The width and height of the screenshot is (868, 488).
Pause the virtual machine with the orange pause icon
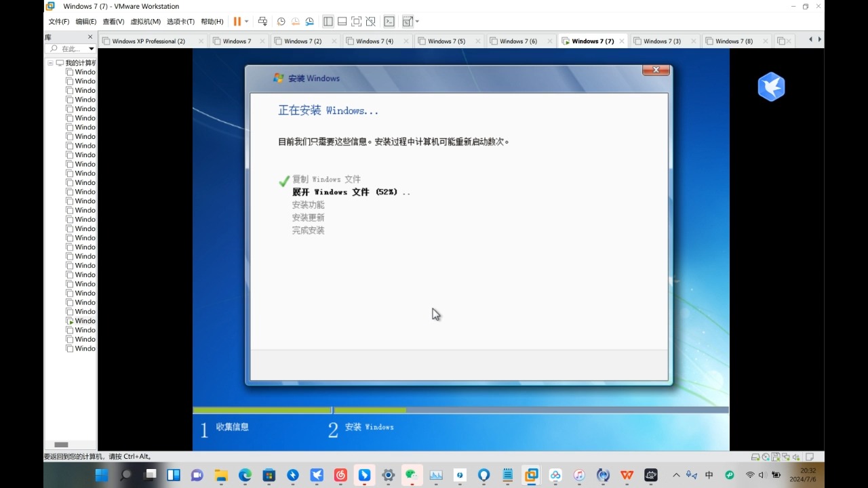[x=237, y=22]
